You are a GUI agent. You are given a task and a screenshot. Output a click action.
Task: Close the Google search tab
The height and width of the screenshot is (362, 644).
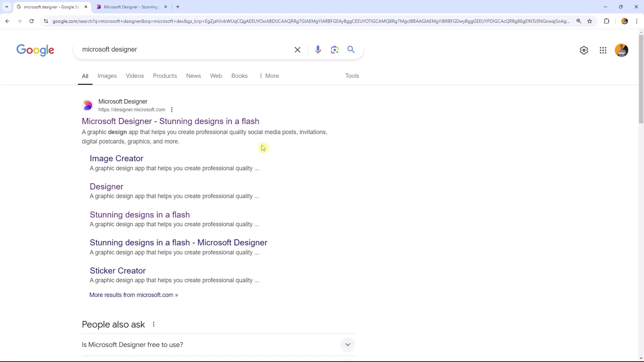point(86,7)
